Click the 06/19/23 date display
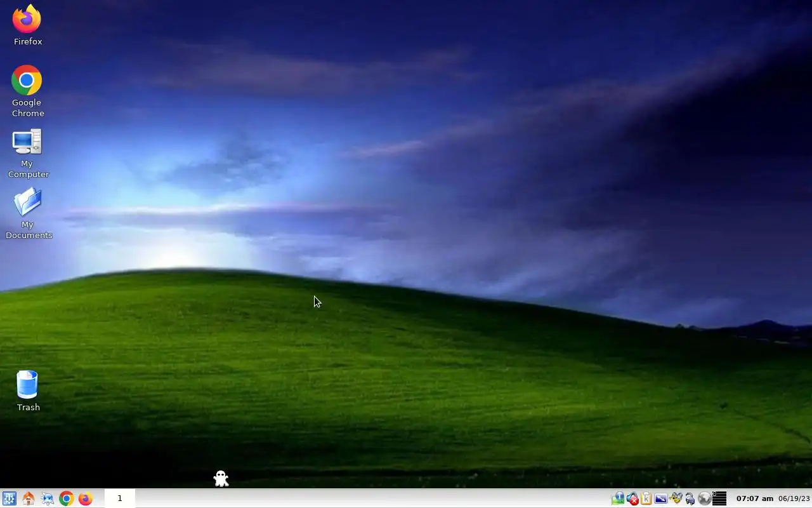 tap(794, 498)
